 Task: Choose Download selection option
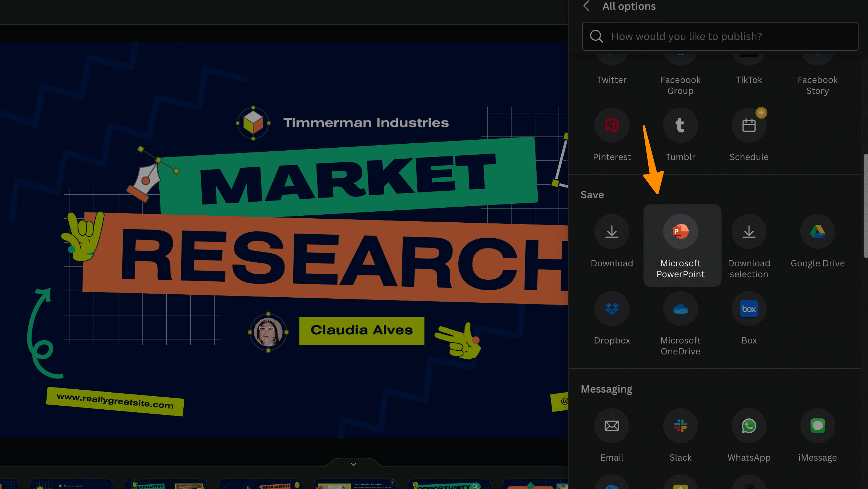click(x=749, y=232)
